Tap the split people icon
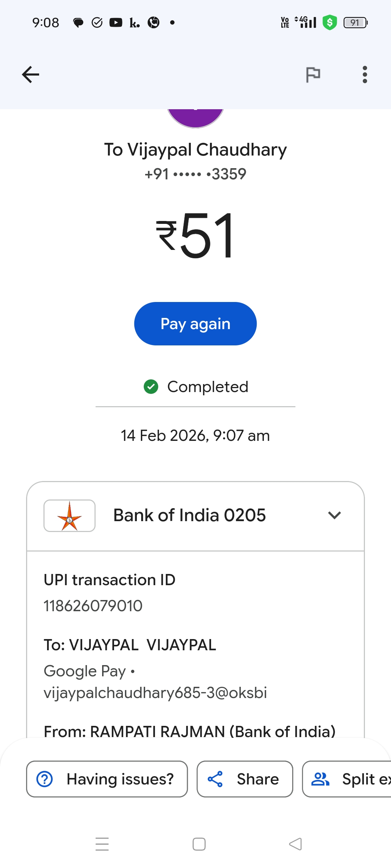The image size is (391, 868). 320,779
